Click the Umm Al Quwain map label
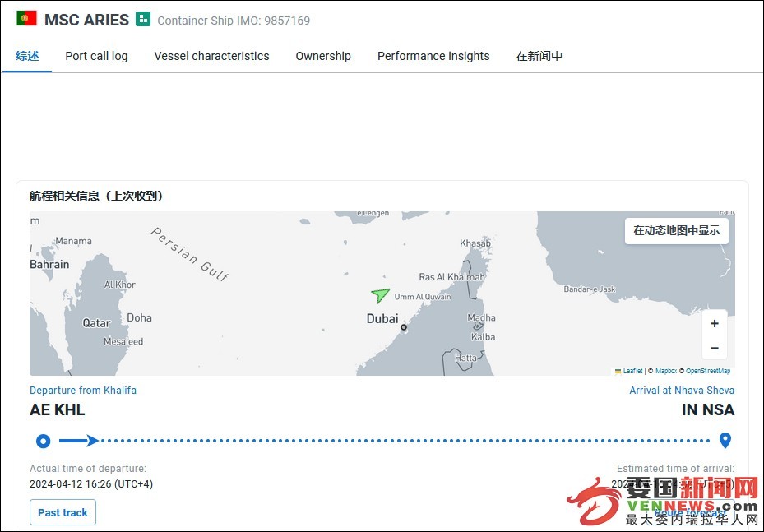 [423, 297]
